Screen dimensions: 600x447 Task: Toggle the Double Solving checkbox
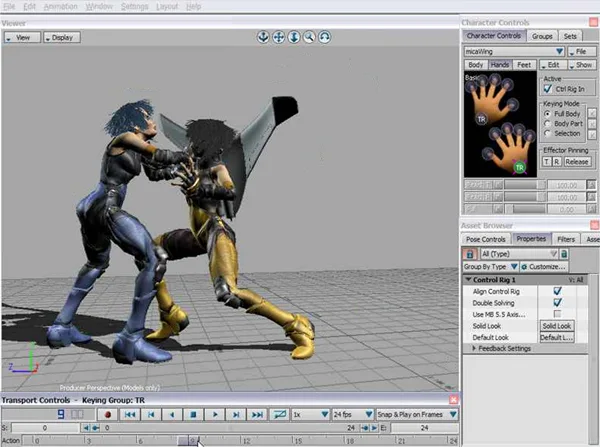(558, 303)
